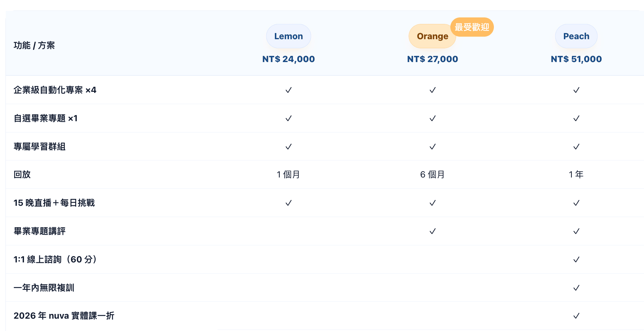The width and height of the screenshot is (644, 331).
Task: Select the Lemon plan pill
Action: point(288,36)
